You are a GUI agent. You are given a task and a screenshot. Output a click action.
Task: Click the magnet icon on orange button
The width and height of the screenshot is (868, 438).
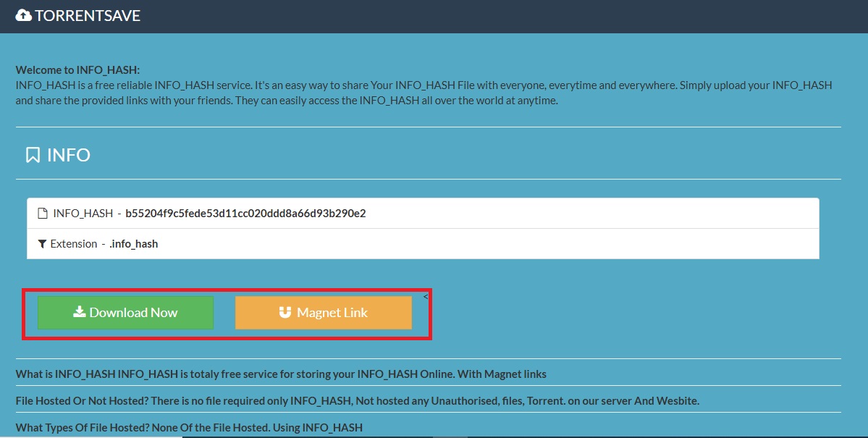coord(285,313)
